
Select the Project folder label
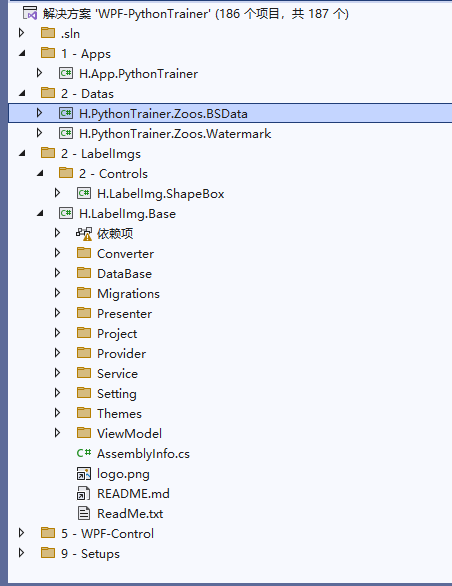[x=117, y=334]
